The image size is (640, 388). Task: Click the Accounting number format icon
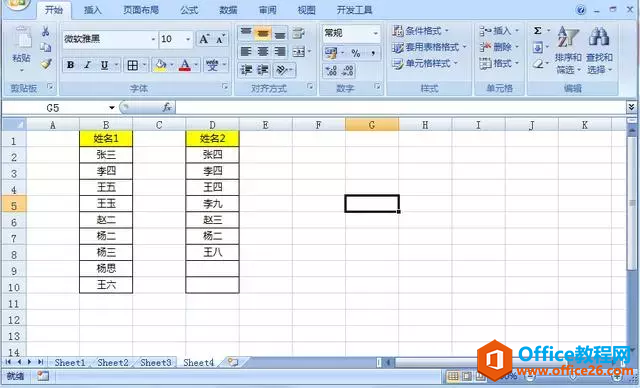tap(331, 53)
